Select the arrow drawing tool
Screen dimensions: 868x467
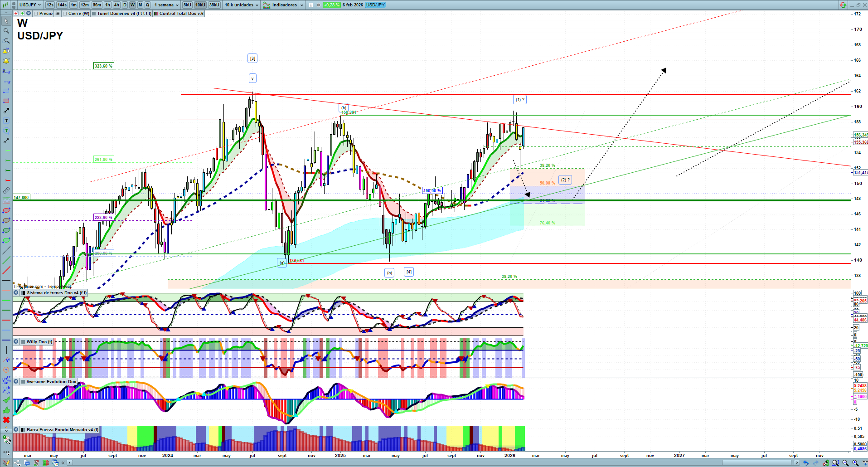tap(6, 111)
